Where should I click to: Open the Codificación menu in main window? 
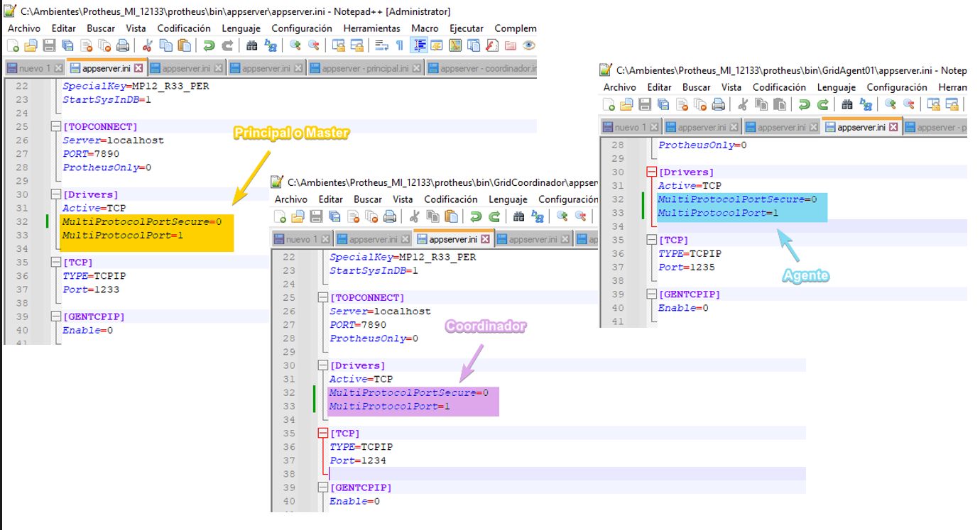click(x=184, y=28)
